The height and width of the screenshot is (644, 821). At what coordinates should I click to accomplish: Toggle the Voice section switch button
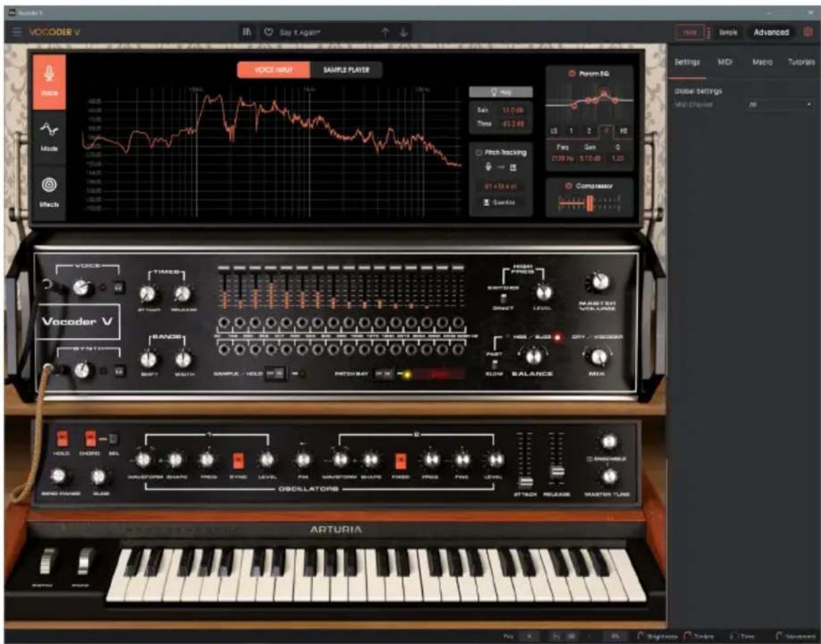point(118,288)
